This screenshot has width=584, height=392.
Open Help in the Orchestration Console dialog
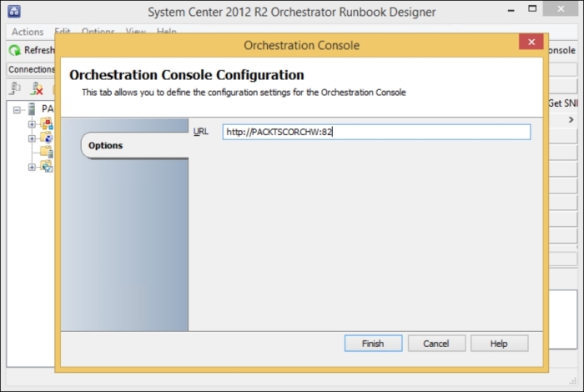(x=499, y=344)
